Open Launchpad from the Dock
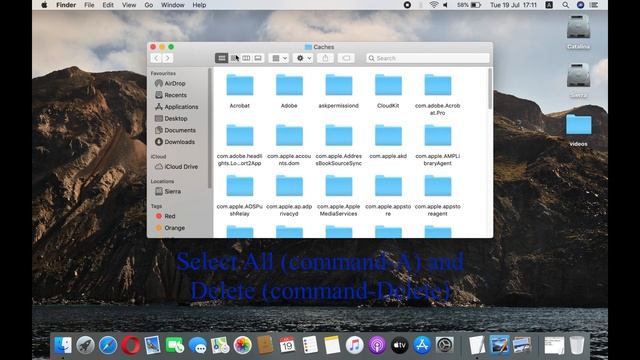The height and width of the screenshot is (360, 640). click(x=85, y=345)
